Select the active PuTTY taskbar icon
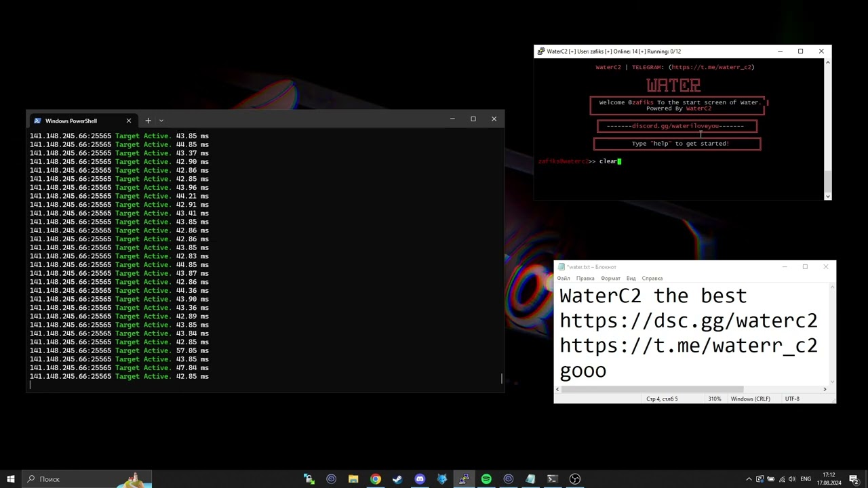Viewport: 868px width, 488px height. tap(464, 479)
